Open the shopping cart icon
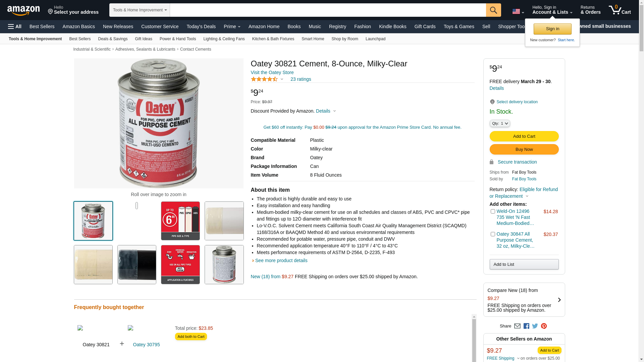 (x=620, y=10)
